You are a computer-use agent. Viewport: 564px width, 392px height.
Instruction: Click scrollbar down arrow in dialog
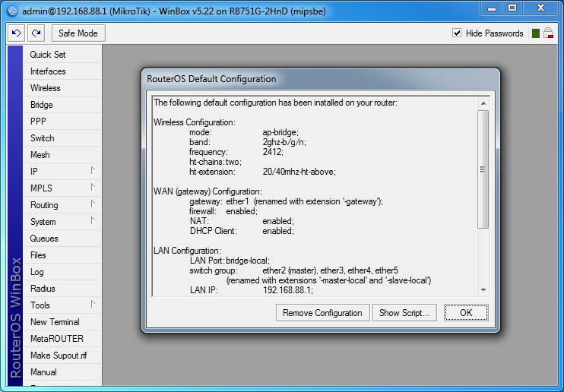coord(483,290)
